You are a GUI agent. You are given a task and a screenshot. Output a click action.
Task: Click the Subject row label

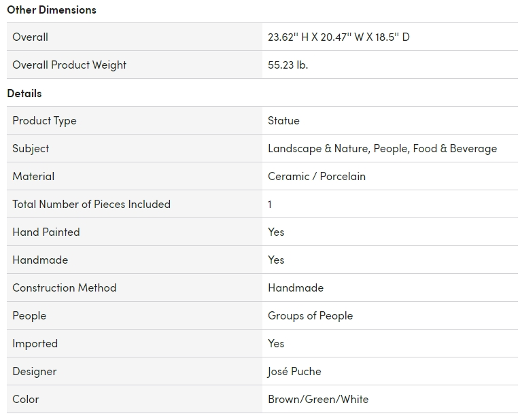[x=31, y=148]
